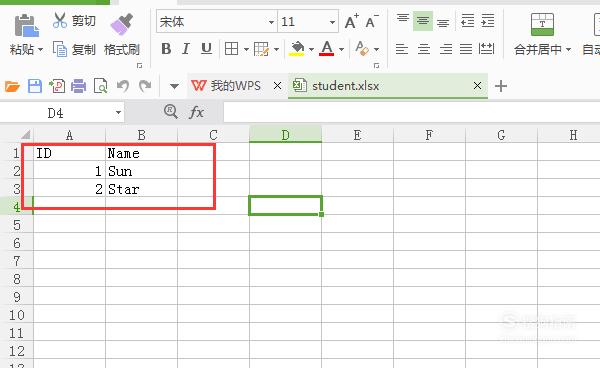Screen dimensions: 600x368
Task: Expand the clear formatting dropdown arrow
Action: (x=376, y=49)
